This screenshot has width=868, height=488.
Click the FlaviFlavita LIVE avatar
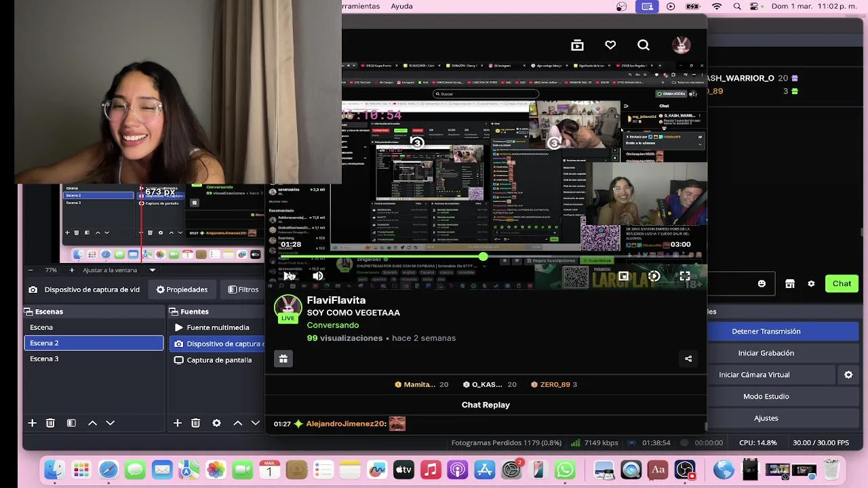288,309
